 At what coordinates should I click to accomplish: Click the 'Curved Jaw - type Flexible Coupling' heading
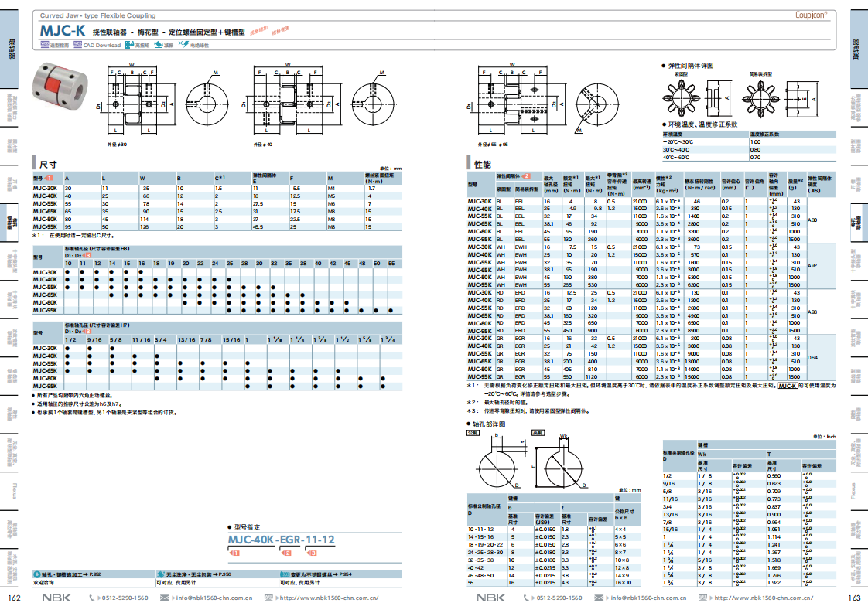[98, 15]
